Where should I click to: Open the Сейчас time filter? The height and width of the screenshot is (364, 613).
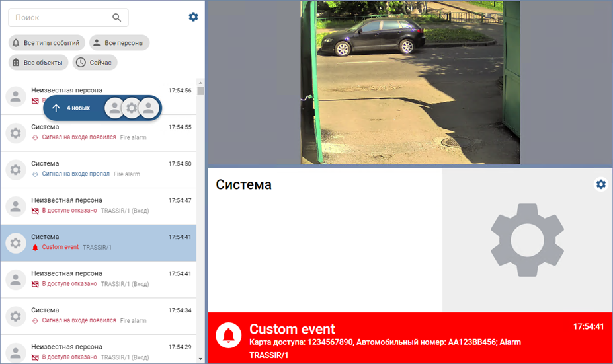pos(95,63)
